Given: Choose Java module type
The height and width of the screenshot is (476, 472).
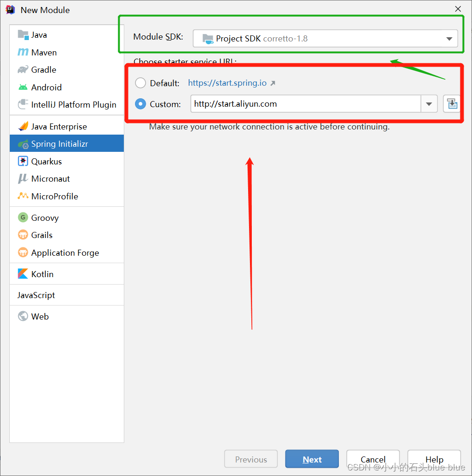Looking at the screenshot, I should [67, 35].
